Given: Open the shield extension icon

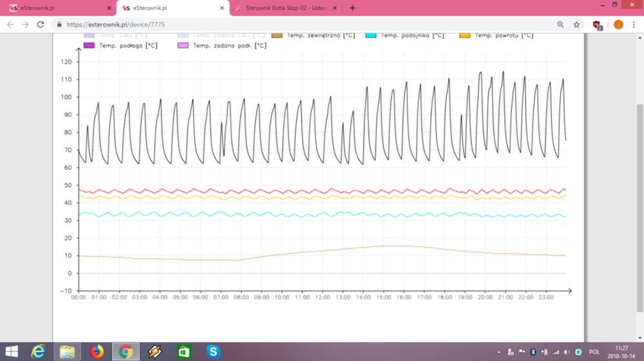Looking at the screenshot, I should coord(598,24).
